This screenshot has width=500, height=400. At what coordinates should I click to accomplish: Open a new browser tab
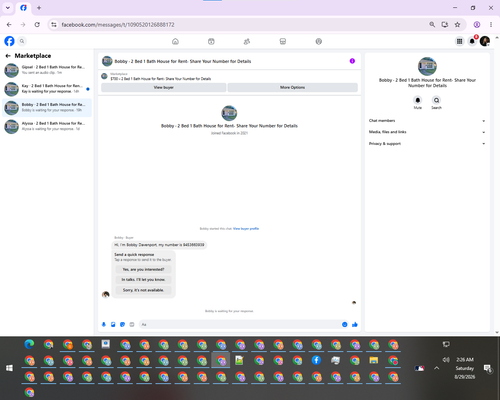tap(39, 8)
